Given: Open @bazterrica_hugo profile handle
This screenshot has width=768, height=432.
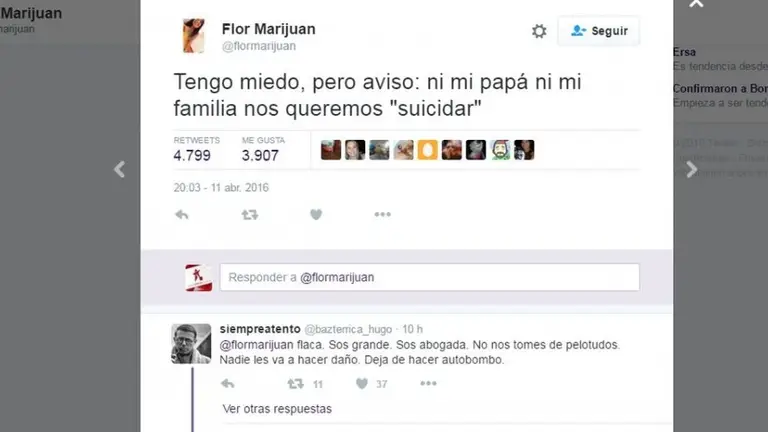Looking at the screenshot, I should tap(348, 329).
